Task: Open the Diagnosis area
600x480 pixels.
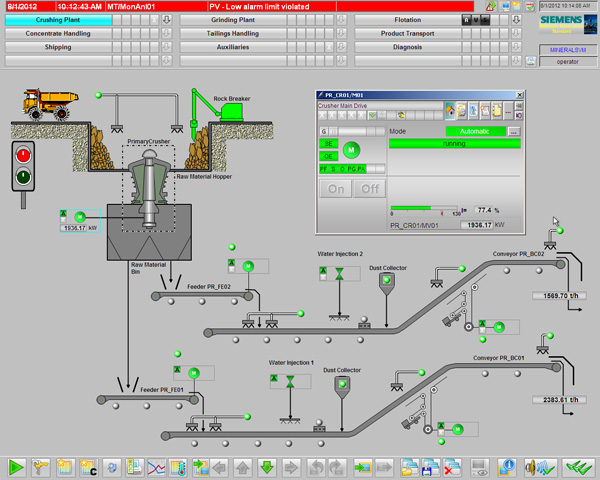Action: (x=406, y=46)
